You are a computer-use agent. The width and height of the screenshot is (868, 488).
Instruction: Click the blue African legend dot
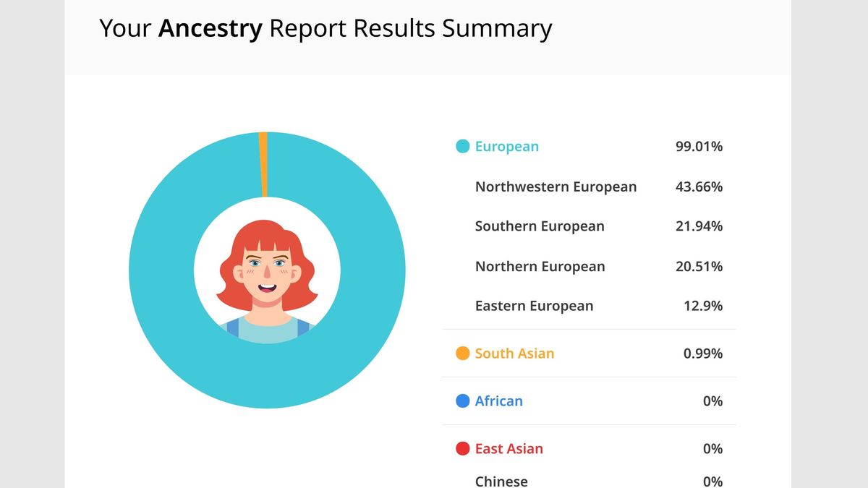point(461,401)
